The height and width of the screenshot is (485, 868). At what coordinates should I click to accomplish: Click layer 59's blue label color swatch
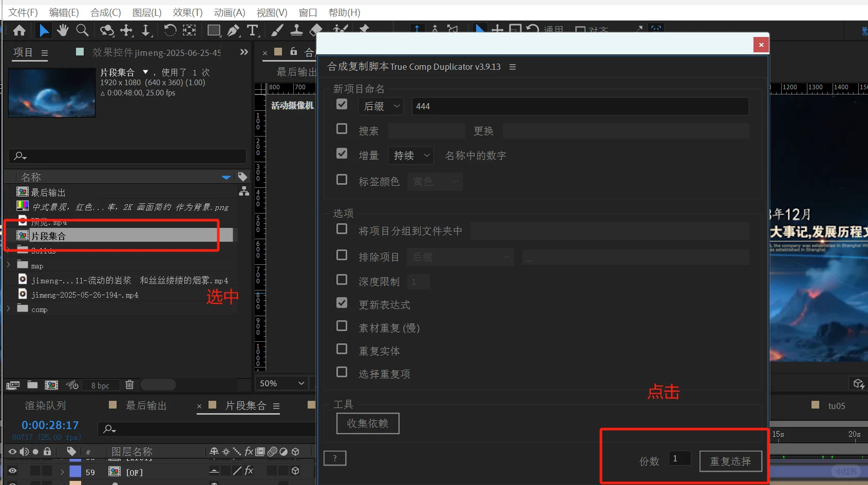point(74,472)
